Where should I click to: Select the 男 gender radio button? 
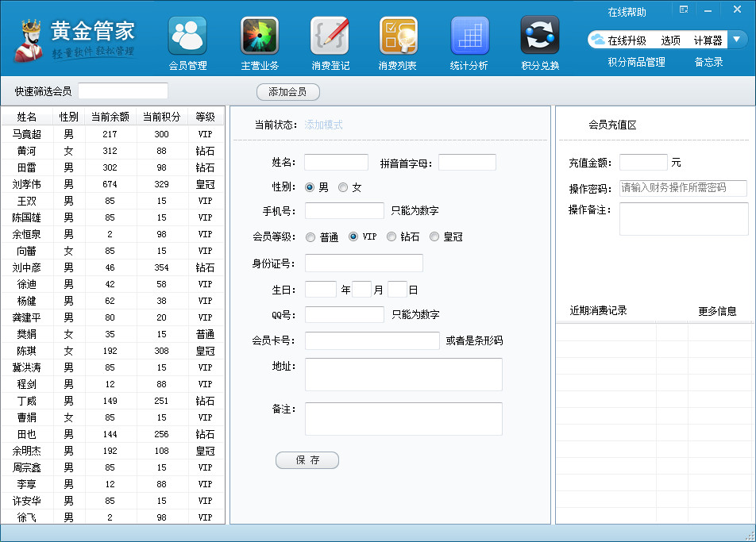310,187
